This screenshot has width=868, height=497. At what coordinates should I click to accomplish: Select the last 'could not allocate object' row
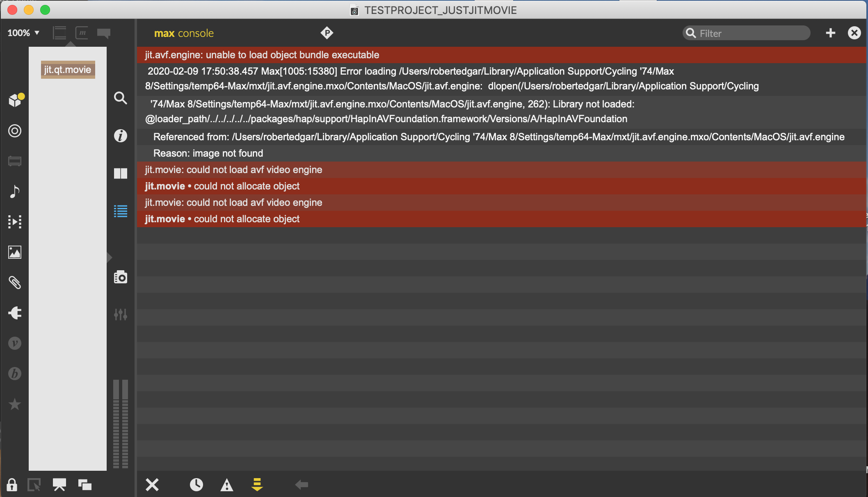click(501, 219)
